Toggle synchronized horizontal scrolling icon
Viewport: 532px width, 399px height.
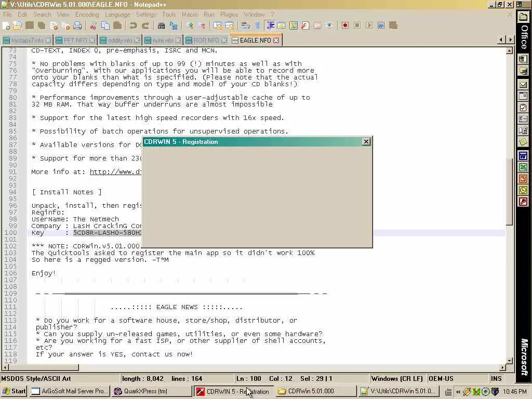(x=229, y=26)
